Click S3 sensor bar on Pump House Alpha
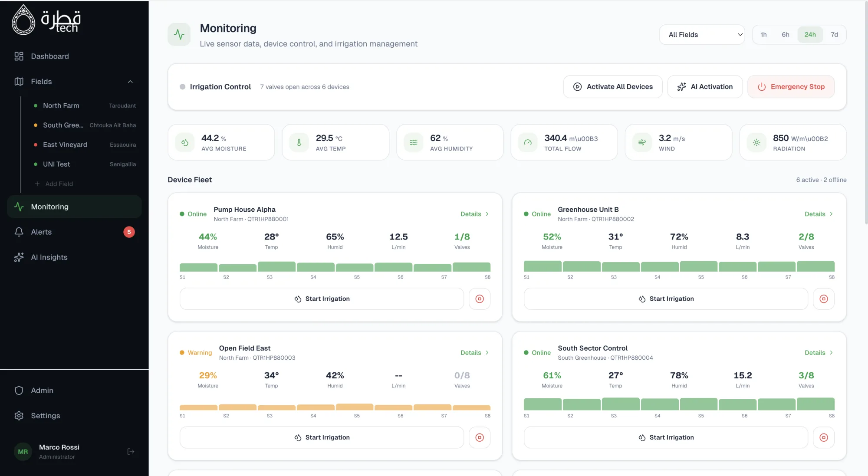This screenshot has height=476, width=868. click(x=276, y=266)
